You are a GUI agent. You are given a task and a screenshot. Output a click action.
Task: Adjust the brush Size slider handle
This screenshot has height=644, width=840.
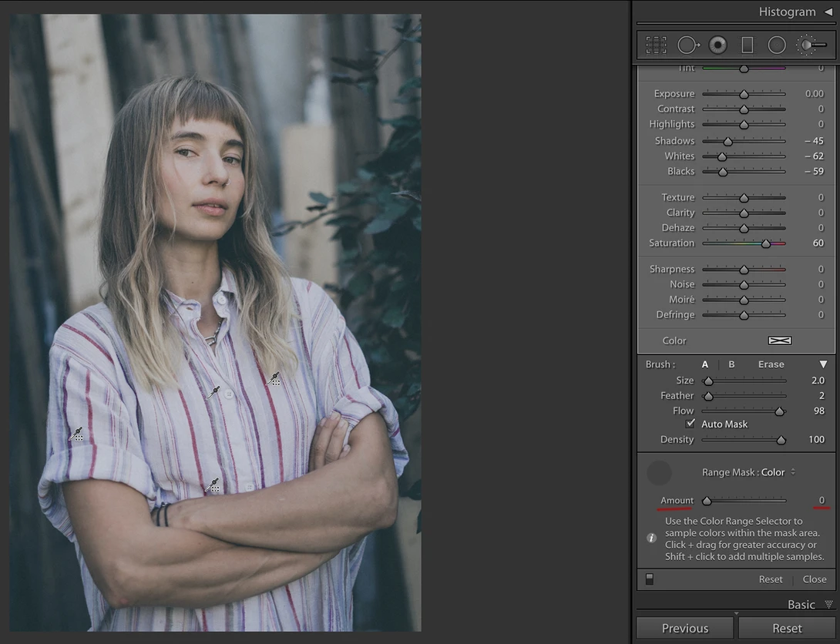(x=708, y=381)
